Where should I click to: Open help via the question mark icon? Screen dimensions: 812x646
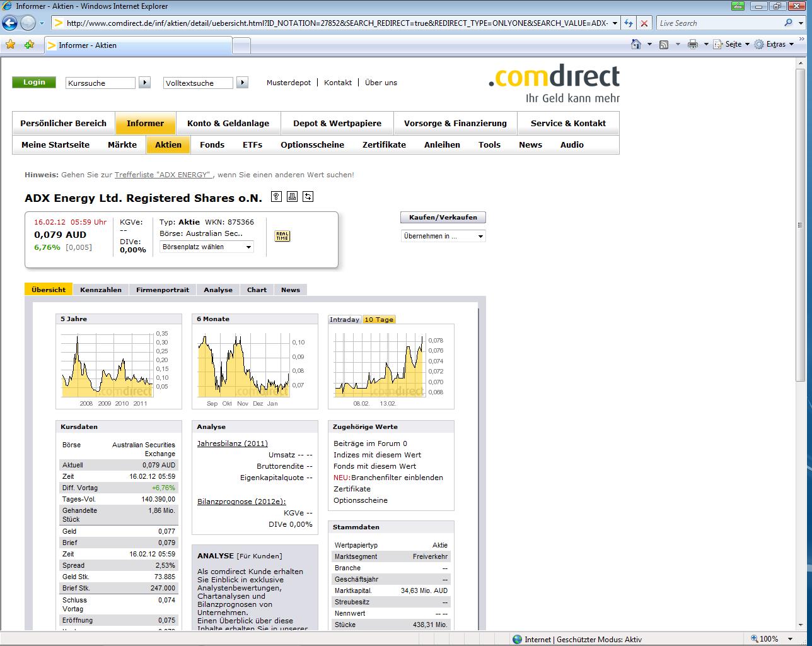point(276,196)
